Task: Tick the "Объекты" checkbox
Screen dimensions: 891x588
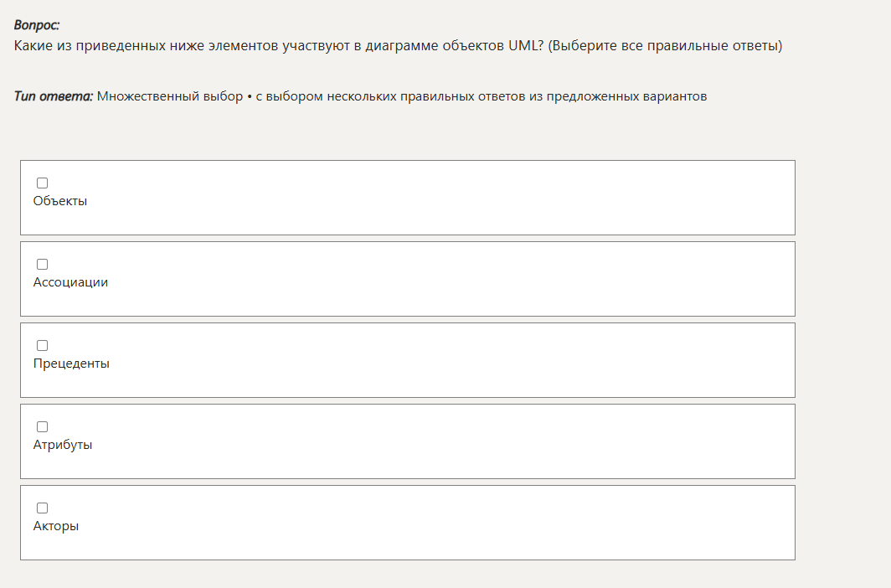Action: pos(43,183)
